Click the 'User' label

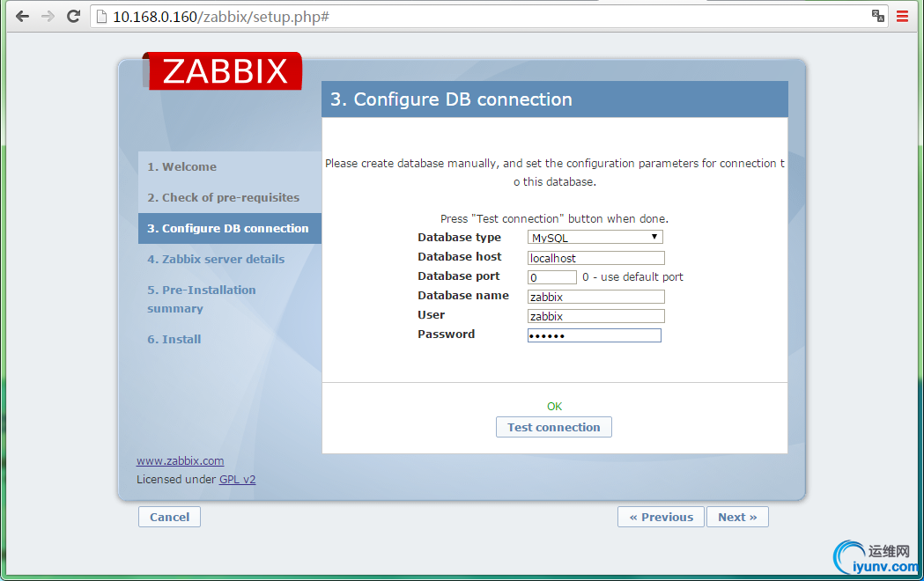(432, 315)
